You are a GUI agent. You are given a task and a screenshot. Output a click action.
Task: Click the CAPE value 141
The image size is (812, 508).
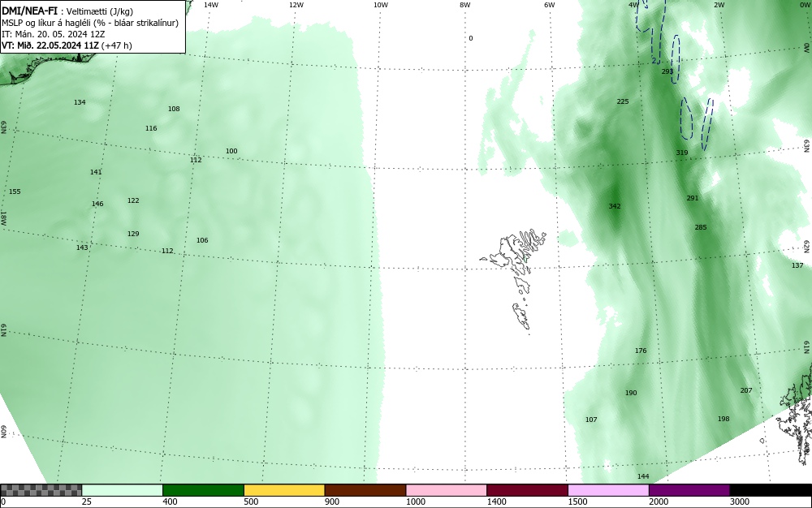[96, 172]
